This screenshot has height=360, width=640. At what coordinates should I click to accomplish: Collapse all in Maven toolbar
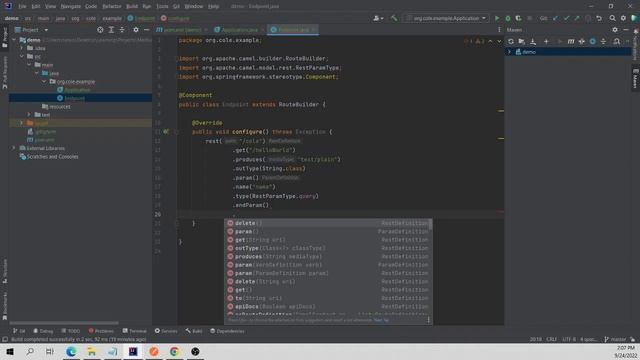603,41
